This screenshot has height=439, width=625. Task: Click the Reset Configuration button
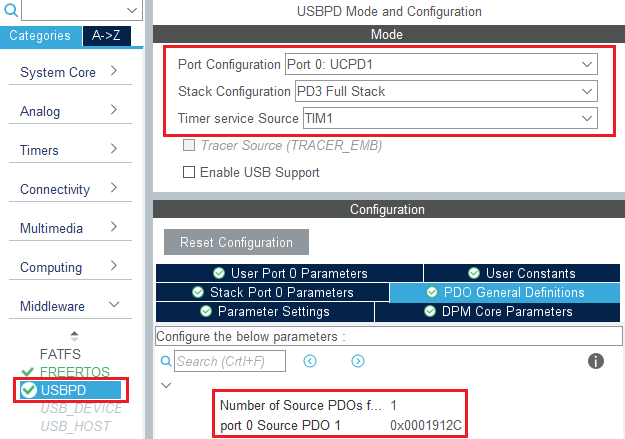pyautogui.click(x=236, y=242)
